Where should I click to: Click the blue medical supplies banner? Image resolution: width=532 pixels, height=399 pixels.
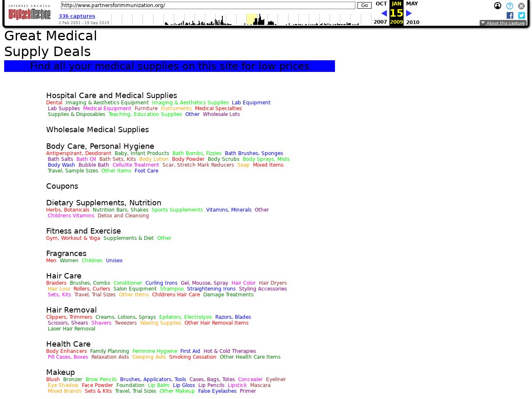170,66
